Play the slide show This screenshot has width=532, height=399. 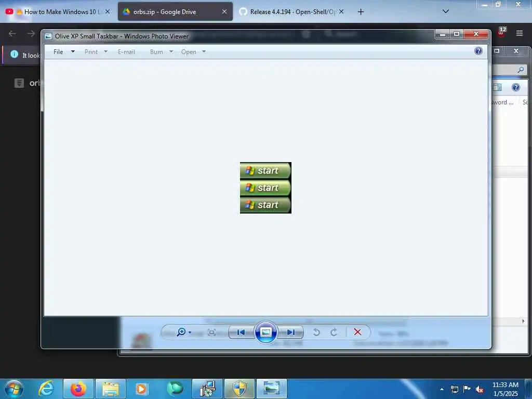point(265,332)
